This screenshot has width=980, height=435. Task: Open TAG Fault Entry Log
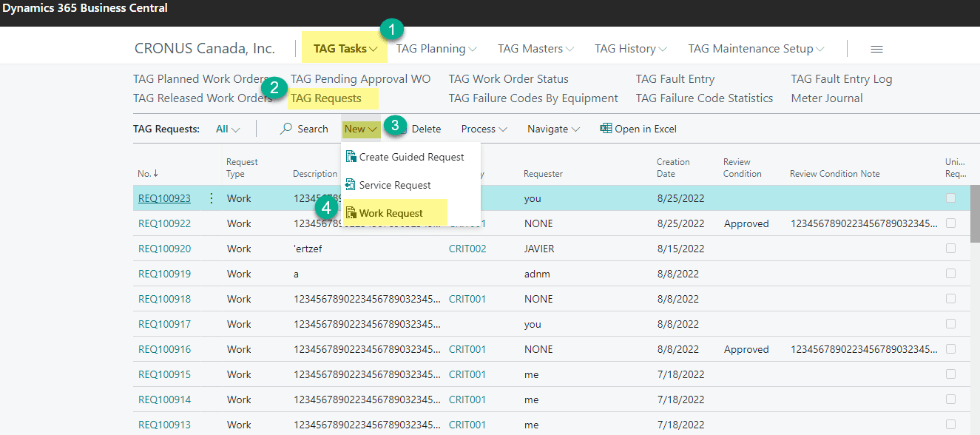click(x=842, y=78)
